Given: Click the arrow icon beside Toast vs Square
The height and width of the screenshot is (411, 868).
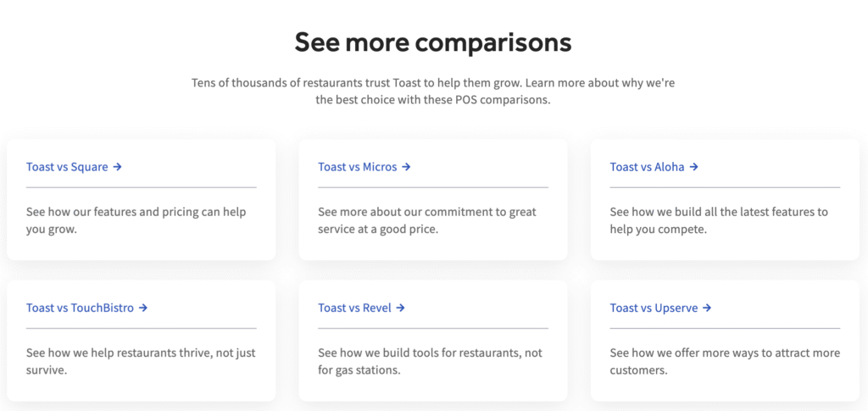Looking at the screenshot, I should point(118,167).
